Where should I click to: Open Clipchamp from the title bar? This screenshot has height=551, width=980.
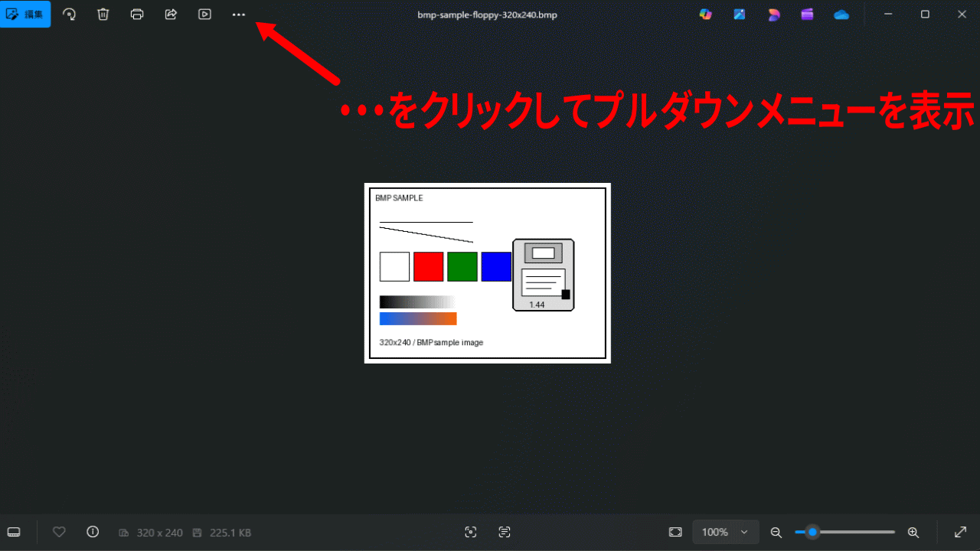807,14
